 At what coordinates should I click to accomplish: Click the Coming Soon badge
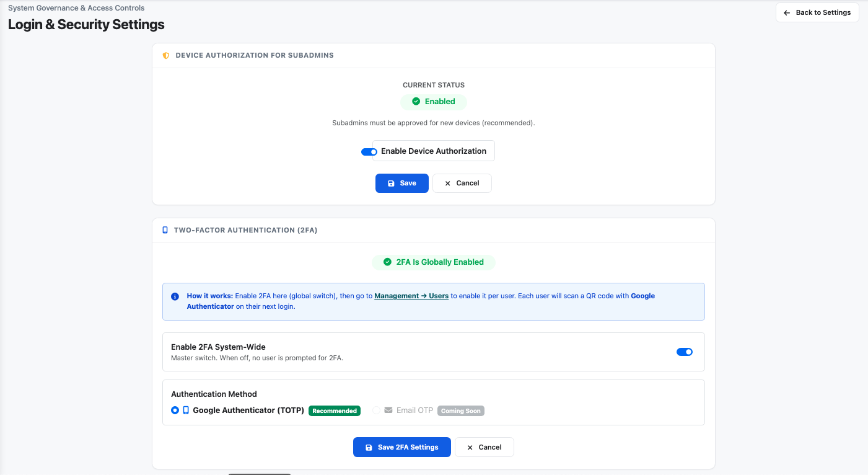(x=461, y=411)
